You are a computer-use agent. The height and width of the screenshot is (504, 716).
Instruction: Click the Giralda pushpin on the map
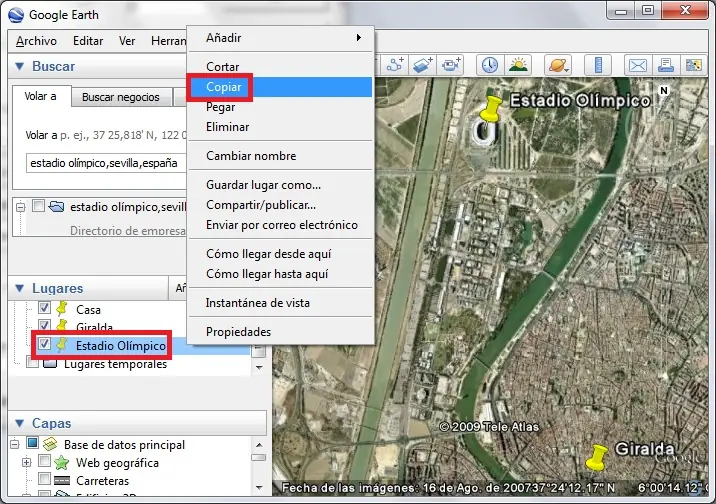[x=596, y=458]
